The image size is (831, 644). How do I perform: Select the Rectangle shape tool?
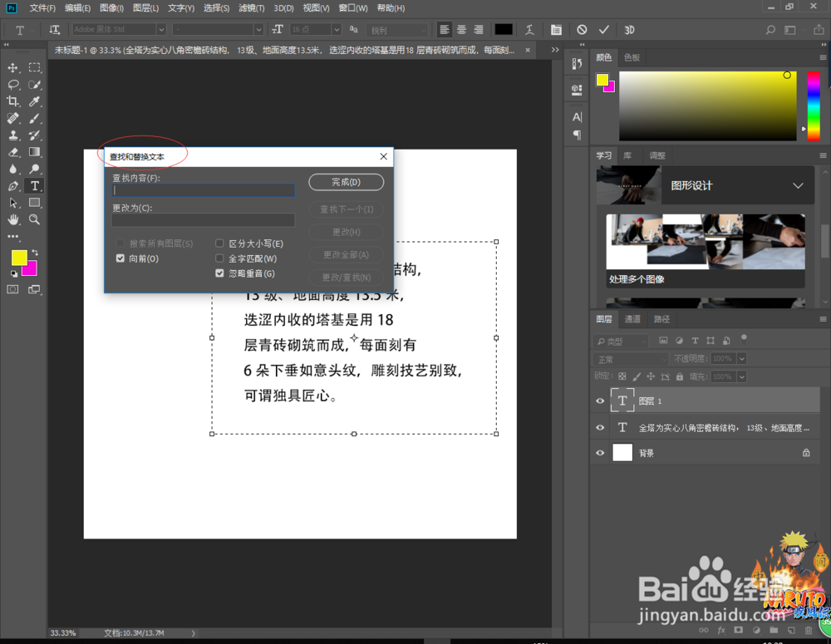[34, 203]
